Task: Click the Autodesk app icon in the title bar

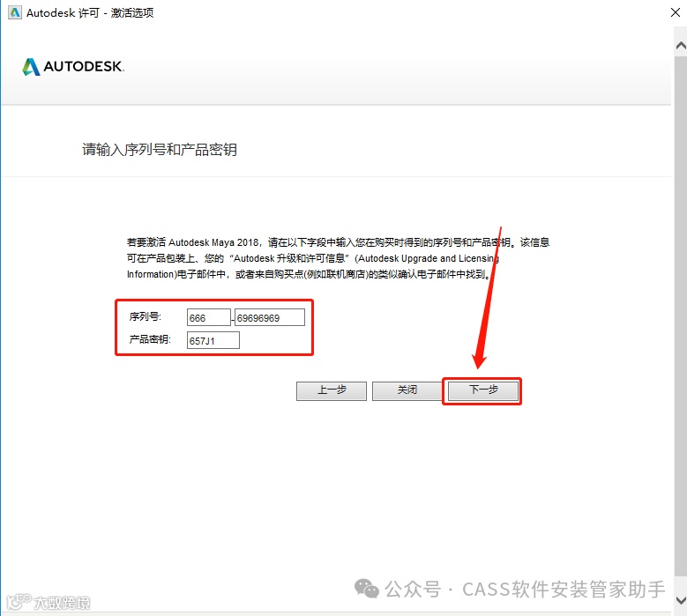Action: (14, 12)
